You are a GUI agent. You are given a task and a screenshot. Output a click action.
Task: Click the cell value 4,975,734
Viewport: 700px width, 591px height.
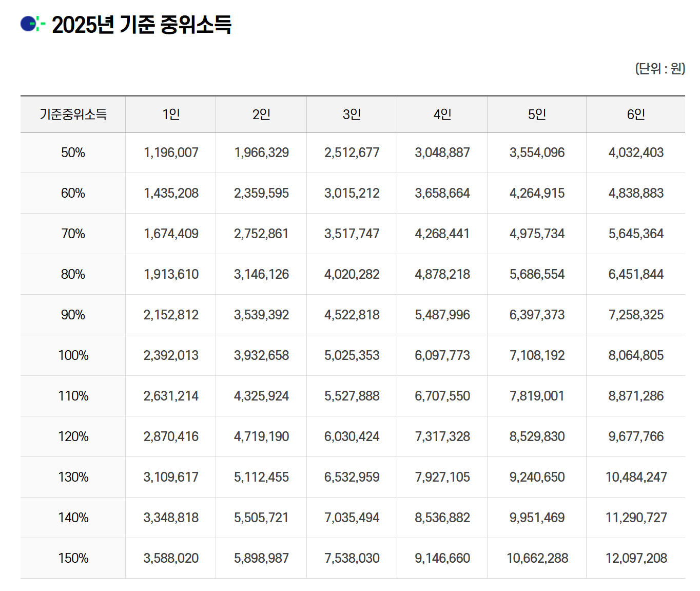tap(537, 234)
